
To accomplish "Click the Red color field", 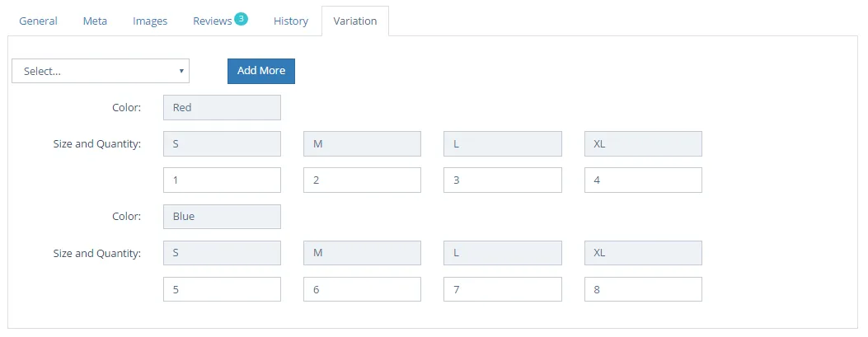I will coord(222,107).
